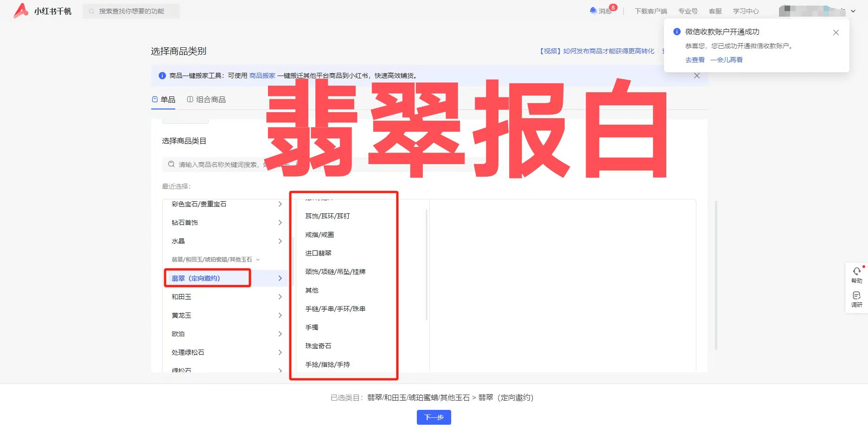This screenshot has width=868, height=434.
Task: Click the 单品 tab icon
Action: [x=154, y=99]
